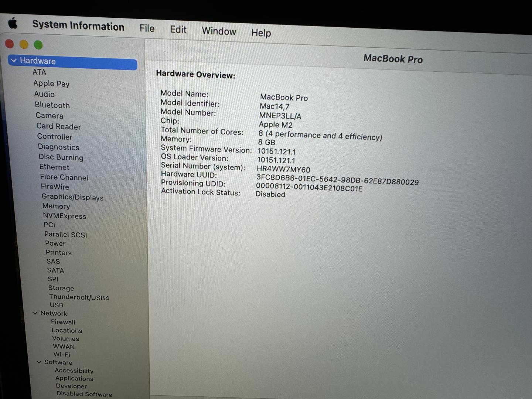Select Parallel SCSI in the sidebar
The height and width of the screenshot is (399, 532).
tap(65, 235)
